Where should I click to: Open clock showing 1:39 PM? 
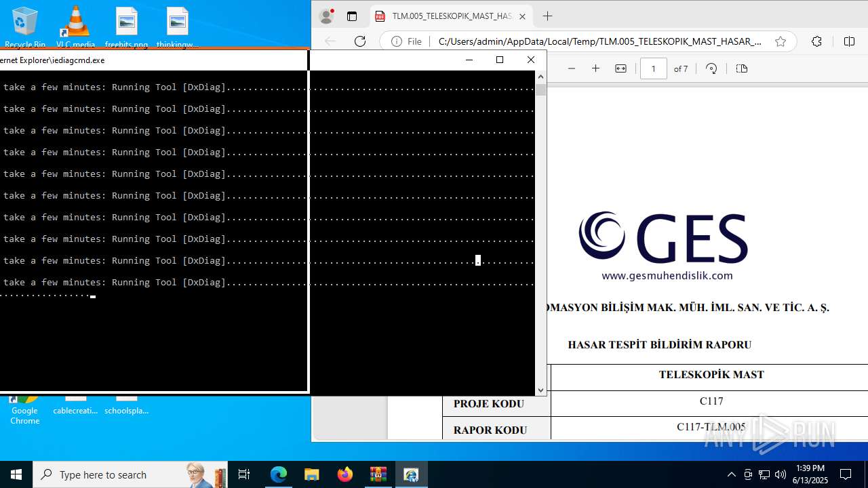(x=810, y=474)
